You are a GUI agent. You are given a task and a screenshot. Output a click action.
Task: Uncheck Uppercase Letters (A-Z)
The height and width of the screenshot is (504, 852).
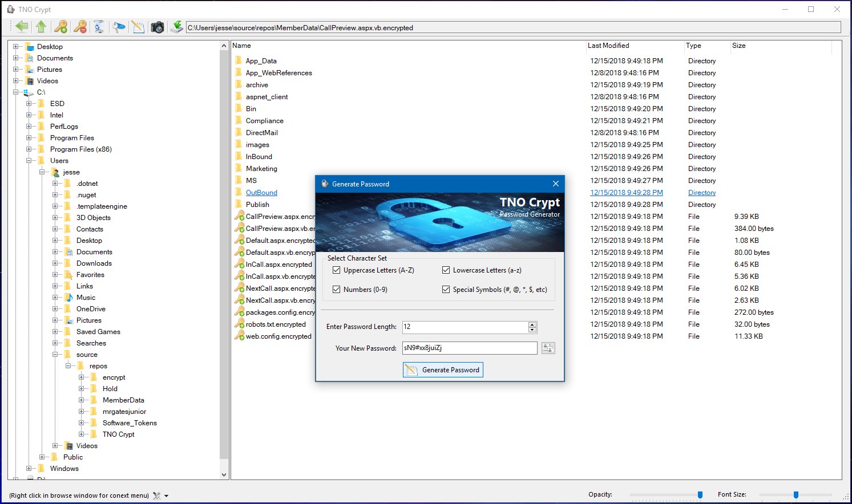pyautogui.click(x=337, y=270)
